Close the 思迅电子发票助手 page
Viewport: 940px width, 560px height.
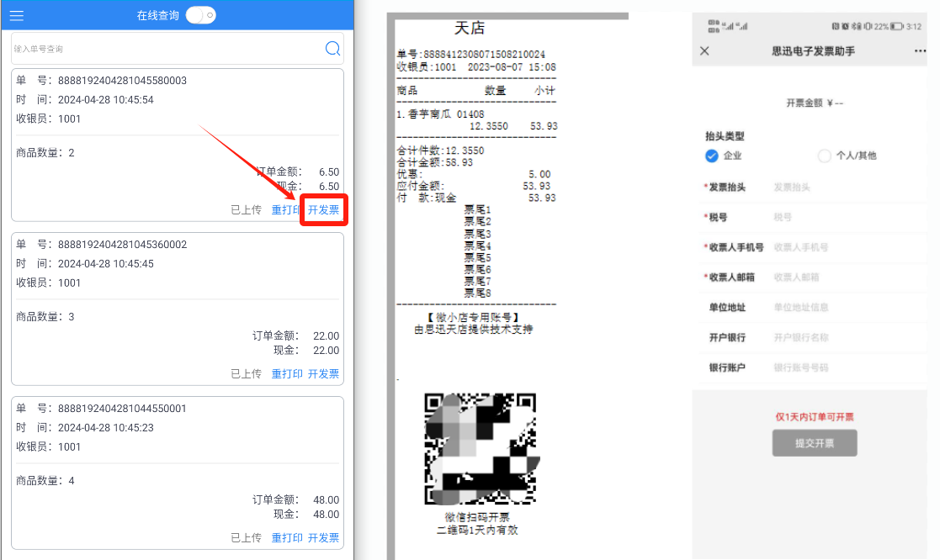click(705, 51)
